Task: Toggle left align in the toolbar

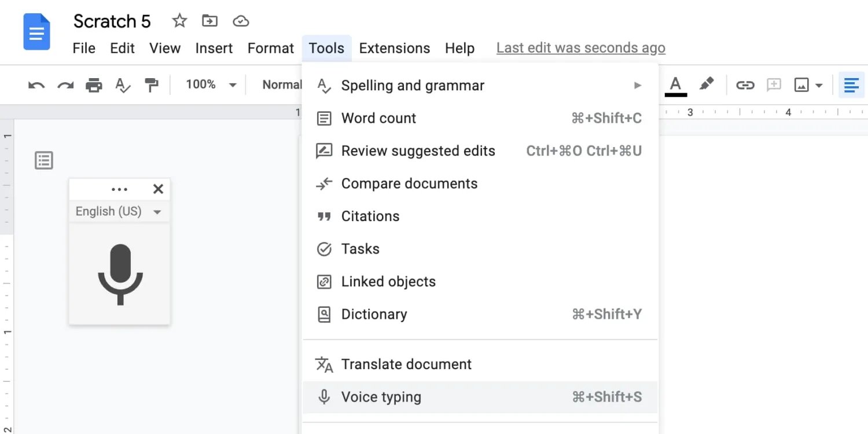Action: tap(851, 86)
